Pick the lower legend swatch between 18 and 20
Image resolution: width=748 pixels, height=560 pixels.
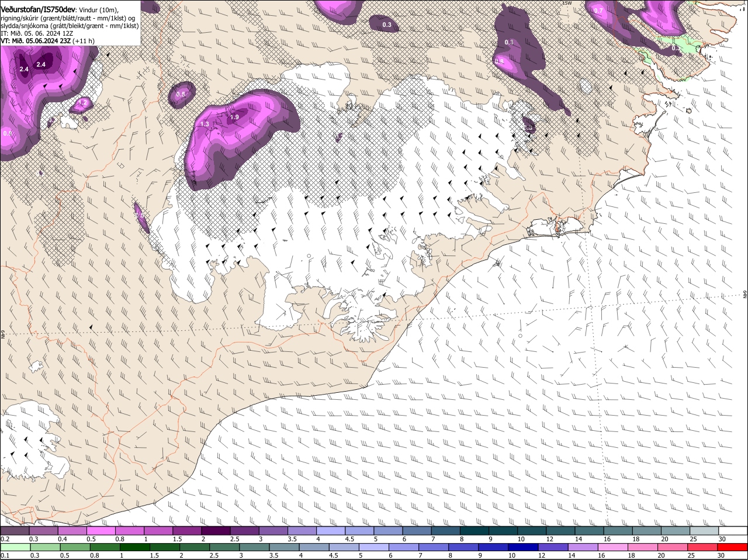[643, 547]
